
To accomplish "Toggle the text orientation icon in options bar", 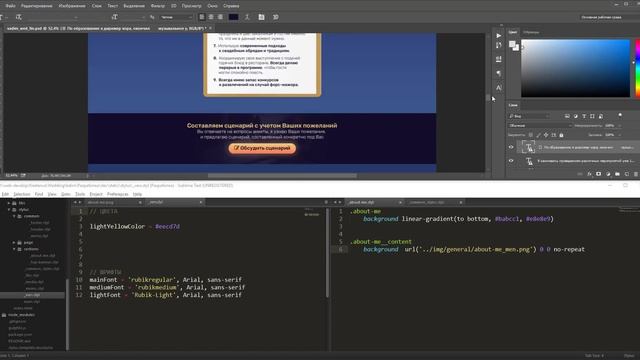I will coord(18,17).
